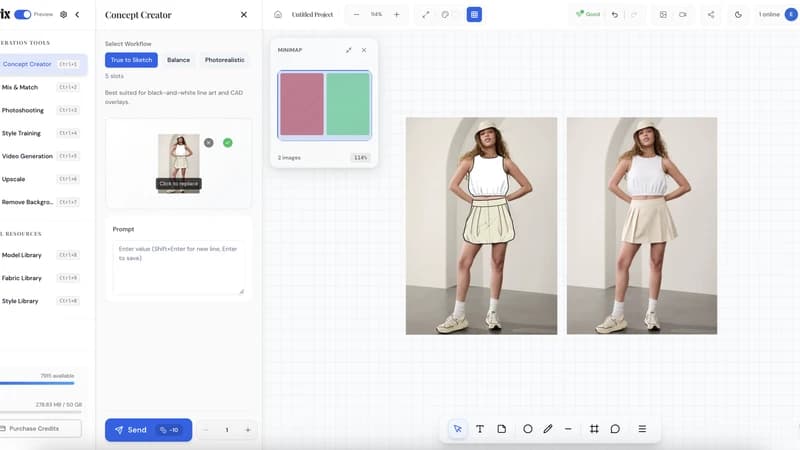This screenshot has height=450, width=800.
Task: Fit canvas with the expand arrows icon
Action: [x=426, y=14]
